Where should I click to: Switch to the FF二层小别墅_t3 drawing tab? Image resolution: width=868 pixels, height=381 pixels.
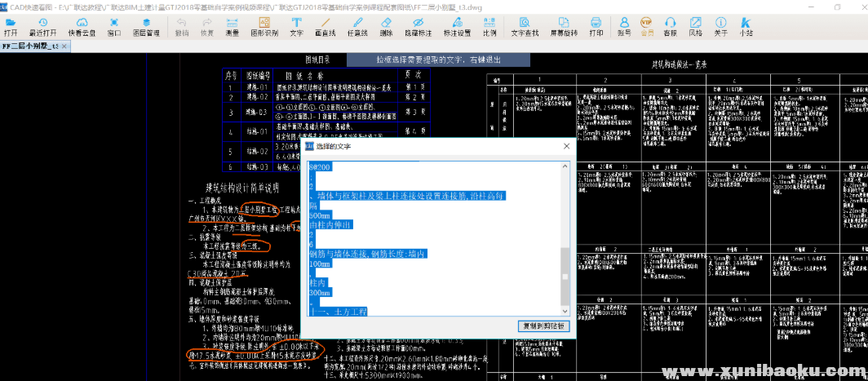point(29,47)
